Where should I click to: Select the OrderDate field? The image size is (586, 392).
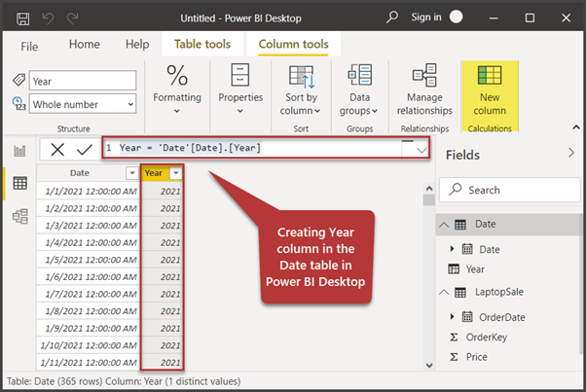[x=502, y=317]
